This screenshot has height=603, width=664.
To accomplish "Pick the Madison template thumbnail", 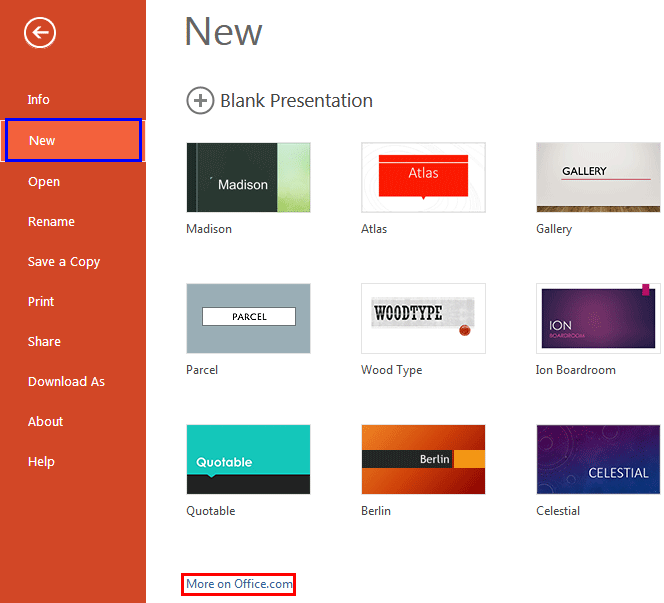I will tap(249, 177).
